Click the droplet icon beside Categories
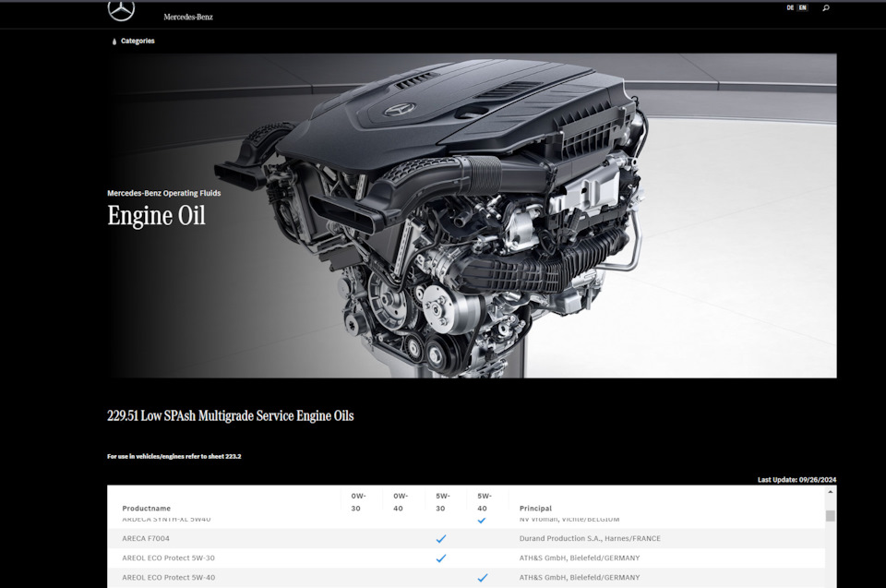 [x=114, y=42]
